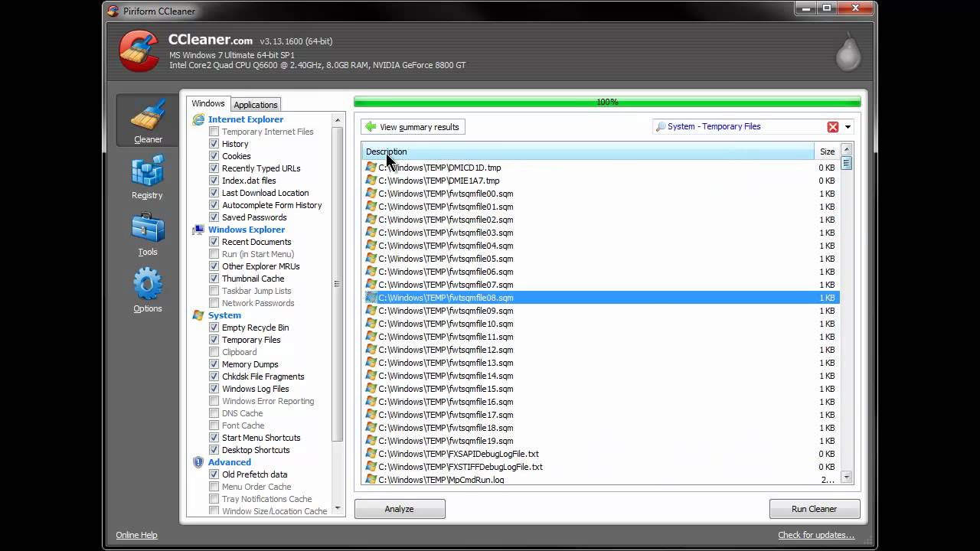Click the title bar CCleaner icon
Screen dimensions: 980x551
coord(113,11)
